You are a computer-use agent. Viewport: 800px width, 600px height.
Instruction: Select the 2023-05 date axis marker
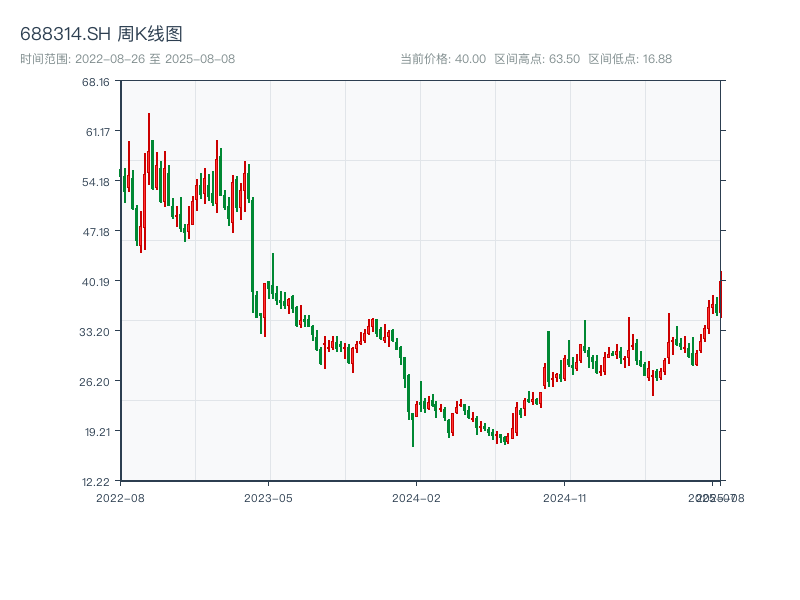coord(269,497)
